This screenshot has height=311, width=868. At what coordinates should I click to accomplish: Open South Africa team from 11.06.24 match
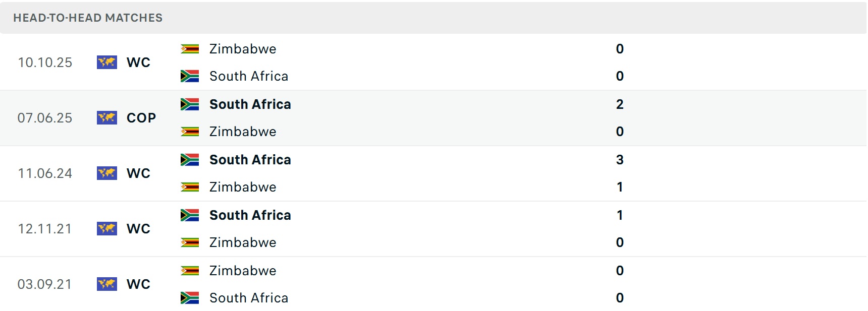(250, 160)
